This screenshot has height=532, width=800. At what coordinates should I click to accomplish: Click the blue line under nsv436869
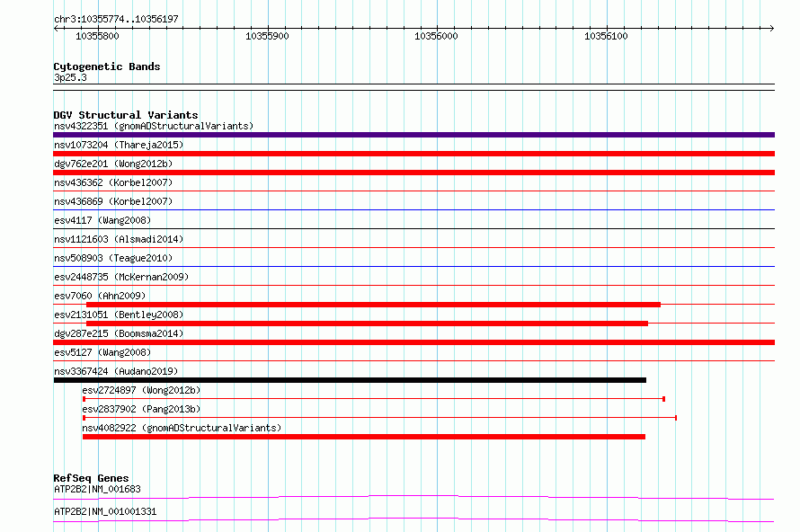coord(413,209)
